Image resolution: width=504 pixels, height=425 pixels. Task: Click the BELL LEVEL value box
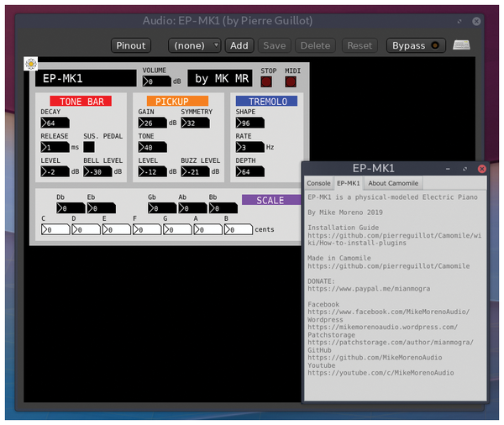pos(97,171)
